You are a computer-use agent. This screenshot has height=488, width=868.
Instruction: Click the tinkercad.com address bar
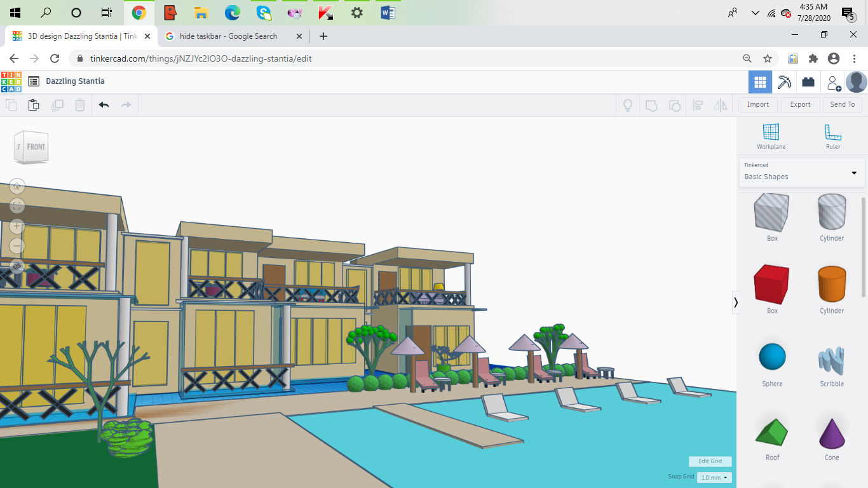(x=407, y=58)
